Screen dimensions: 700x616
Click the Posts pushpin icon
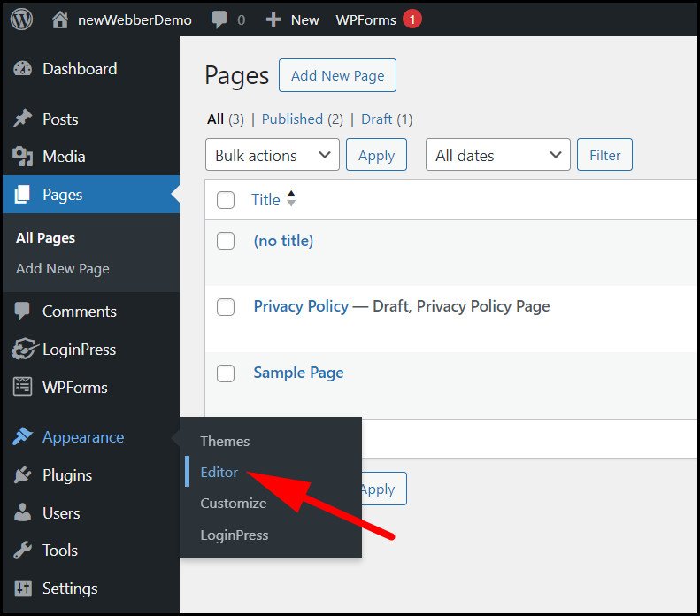[22, 119]
